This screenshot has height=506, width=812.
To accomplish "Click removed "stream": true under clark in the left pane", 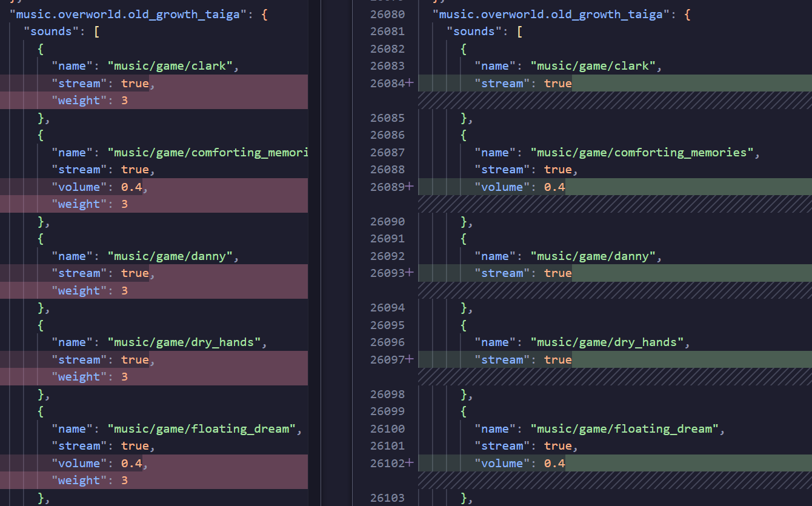I will pos(104,83).
